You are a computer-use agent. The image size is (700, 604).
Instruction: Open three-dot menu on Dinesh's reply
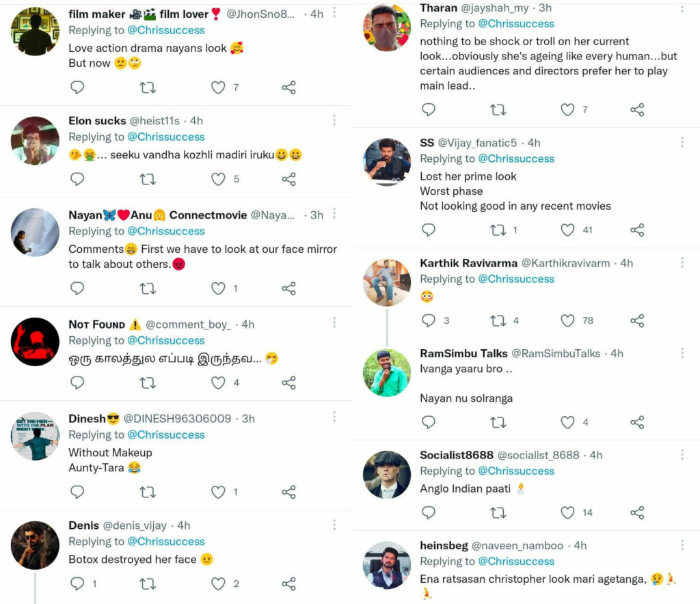pyautogui.click(x=334, y=417)
